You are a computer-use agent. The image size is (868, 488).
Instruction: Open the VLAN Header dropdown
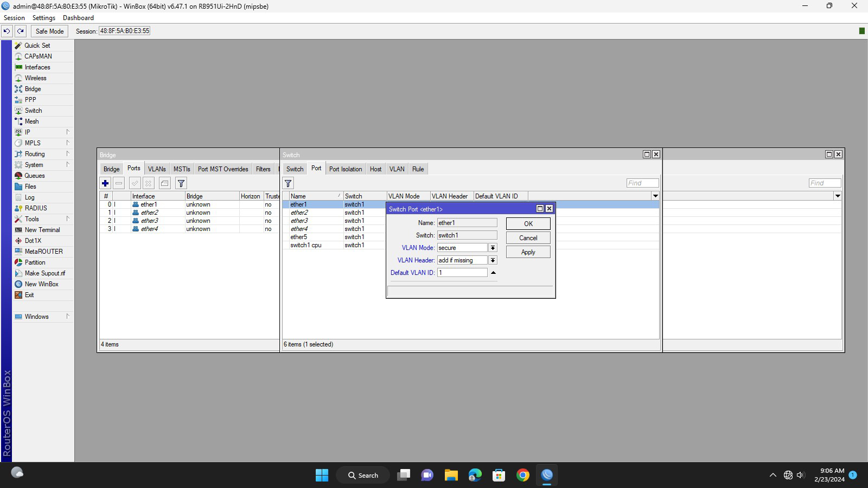[493, 260]
